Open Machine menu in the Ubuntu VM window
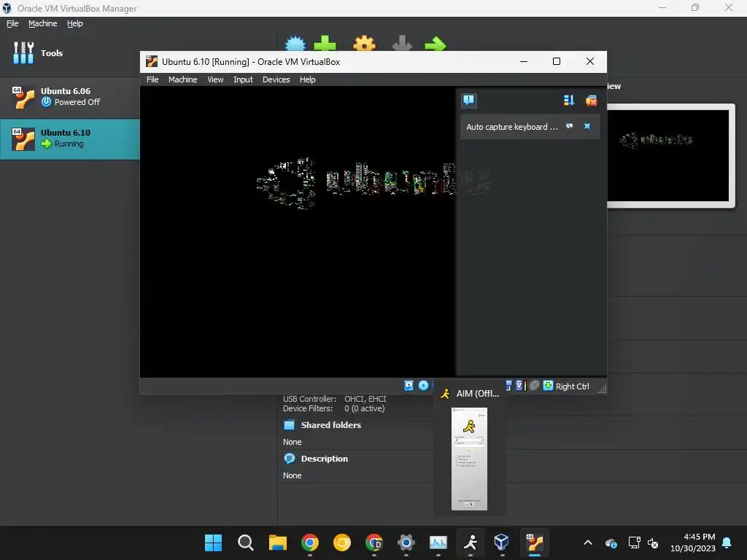 (x=182, y=79)
